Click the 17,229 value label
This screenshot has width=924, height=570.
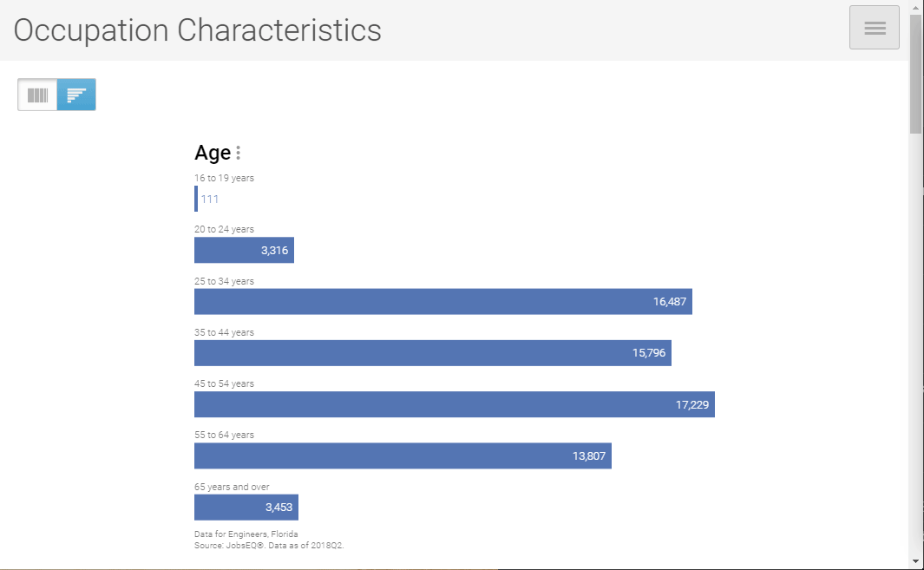[x=691, y=404]
